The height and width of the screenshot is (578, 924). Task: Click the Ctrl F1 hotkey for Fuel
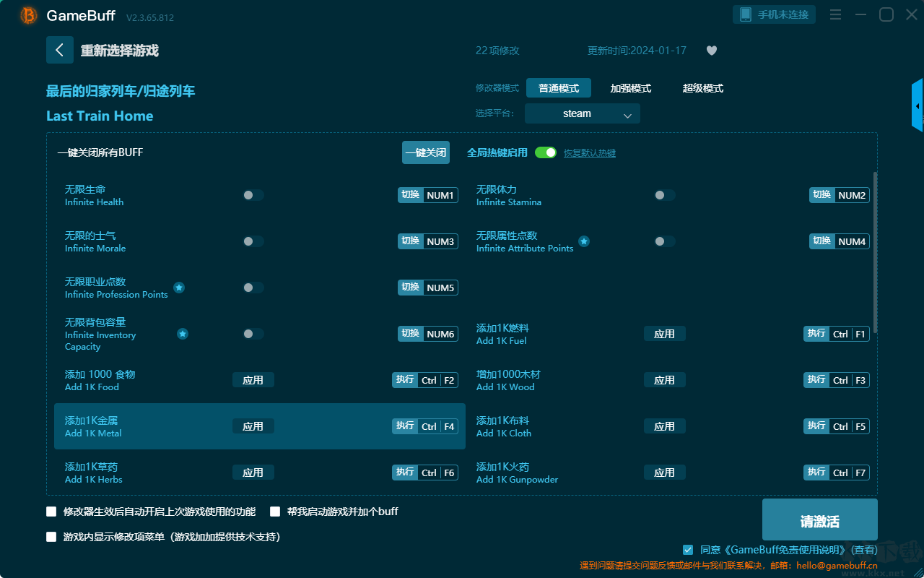837,334
